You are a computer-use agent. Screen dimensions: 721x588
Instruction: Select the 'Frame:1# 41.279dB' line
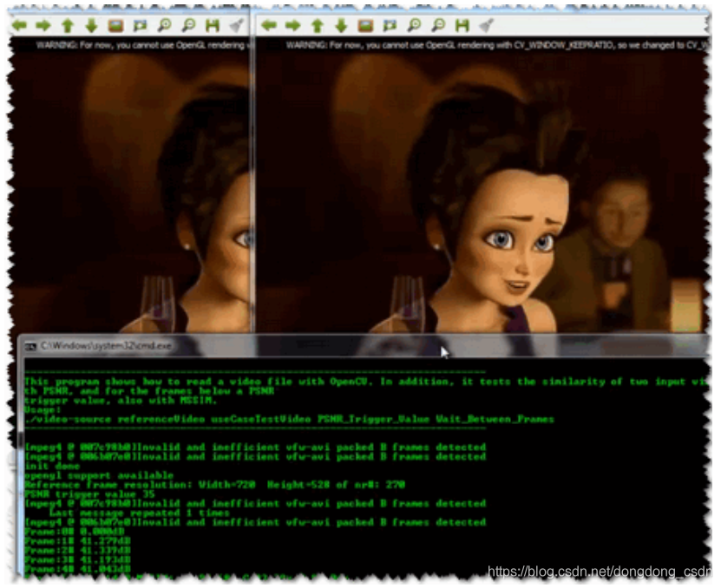tap(77, 541)
